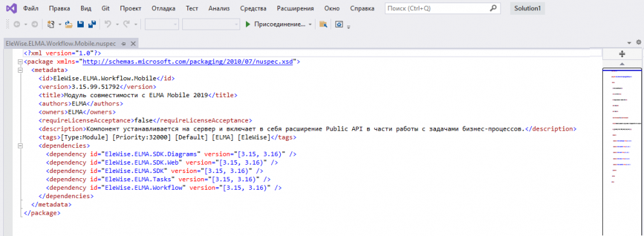Open the Файл menu
The height and width of the screenshot is (236, 644).
pos(31,8)
